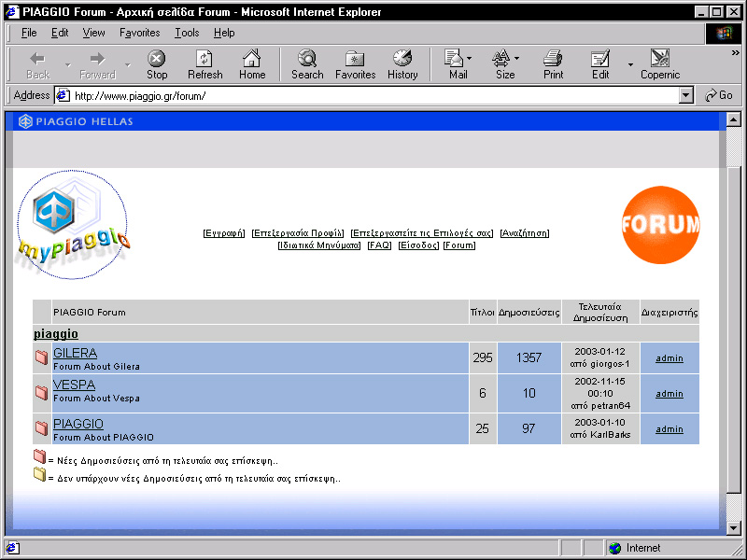
Task: Click the Forward navigation button
Action: 98,64
